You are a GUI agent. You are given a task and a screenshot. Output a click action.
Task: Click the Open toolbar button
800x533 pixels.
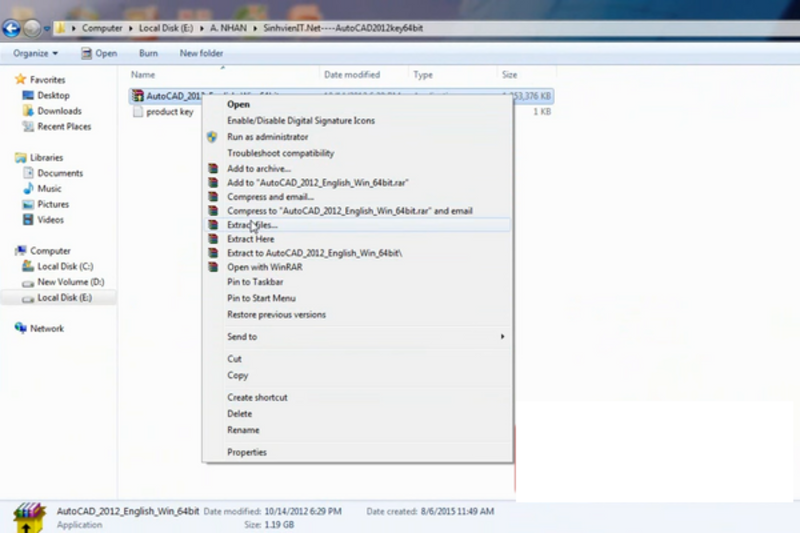99,53
